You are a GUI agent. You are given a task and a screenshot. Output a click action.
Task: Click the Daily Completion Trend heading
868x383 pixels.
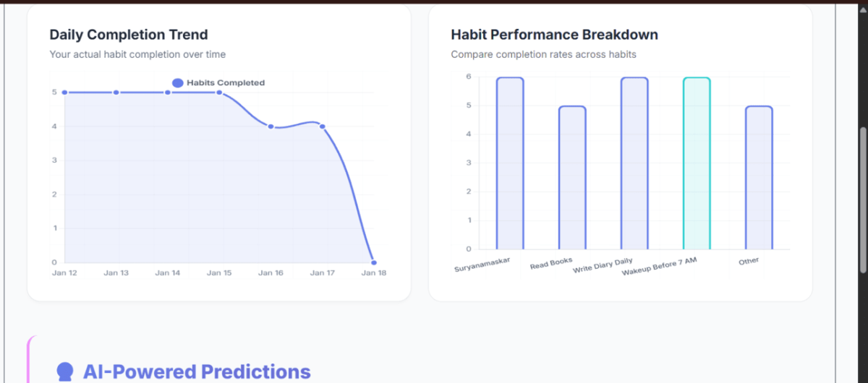coord(129,35)
